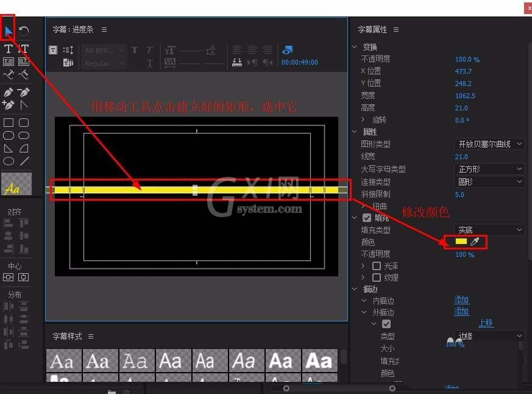Open the title Templates icon
Image resolution: width=532 pixels, height=394 pixels.
(x=68, y=62)
